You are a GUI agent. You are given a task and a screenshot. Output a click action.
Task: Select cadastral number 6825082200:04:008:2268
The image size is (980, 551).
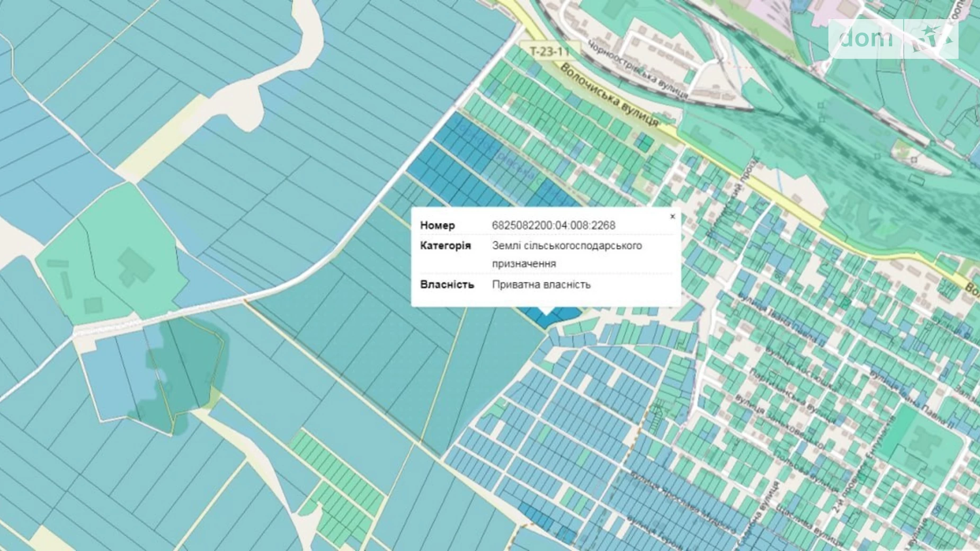(554, 226)
